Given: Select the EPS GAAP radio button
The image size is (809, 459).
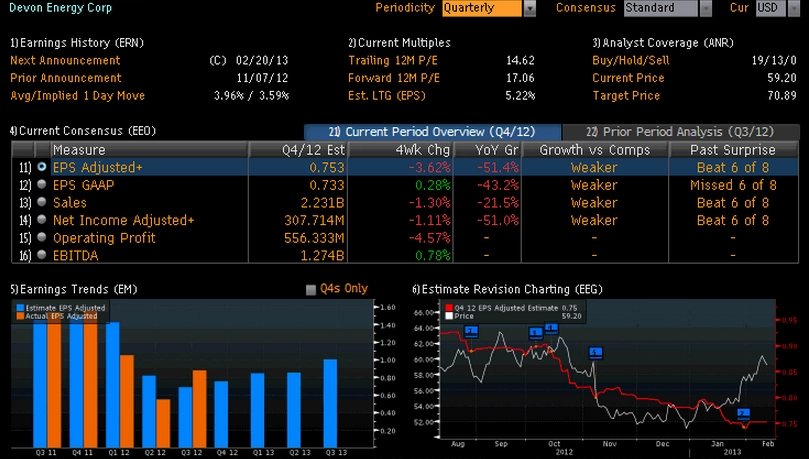Looking at the screenshot, I should (x=42, y=184).
